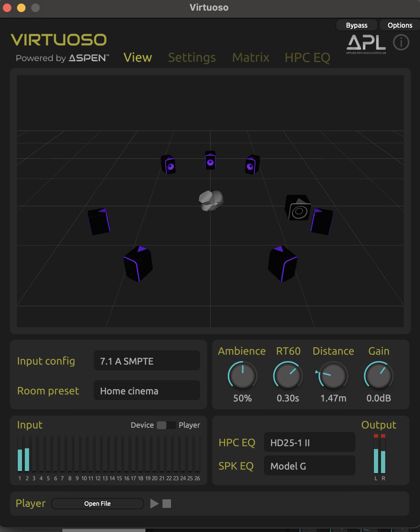This screenshot has width=420, height=532.
Task: Click the Distance knob
Action: click(x=333, y=375)
